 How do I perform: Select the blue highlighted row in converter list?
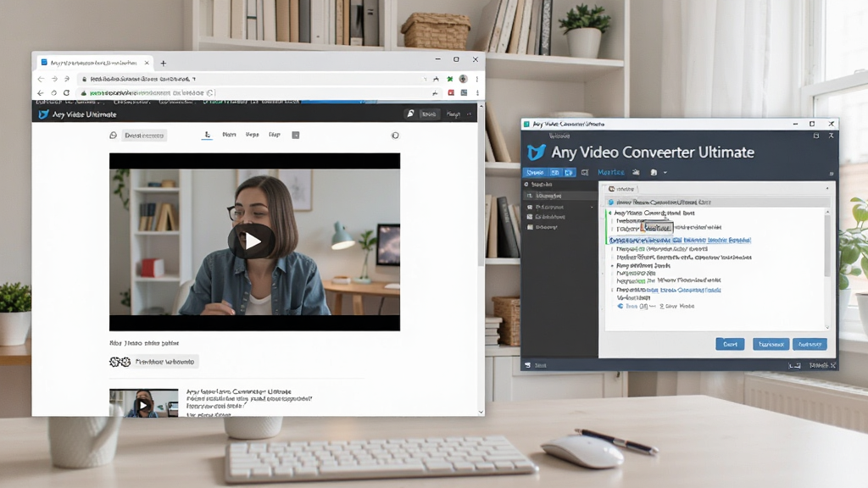click(x=680, y=240)
